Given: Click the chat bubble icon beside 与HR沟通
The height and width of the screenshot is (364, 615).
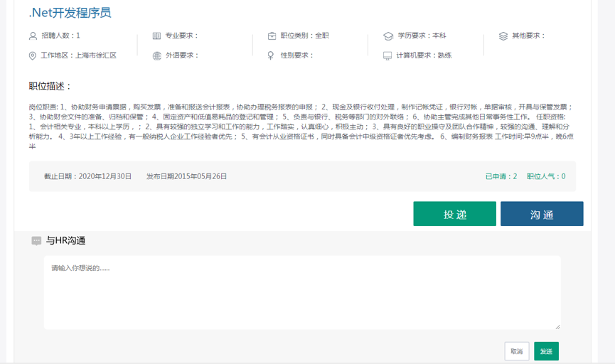Looking at the screenshot, I should [36, 241].
